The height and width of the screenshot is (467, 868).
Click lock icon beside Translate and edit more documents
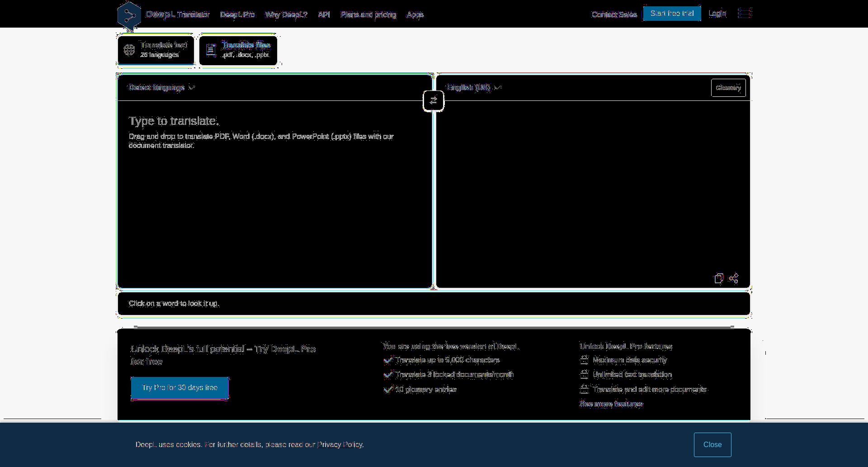point(584,389)
